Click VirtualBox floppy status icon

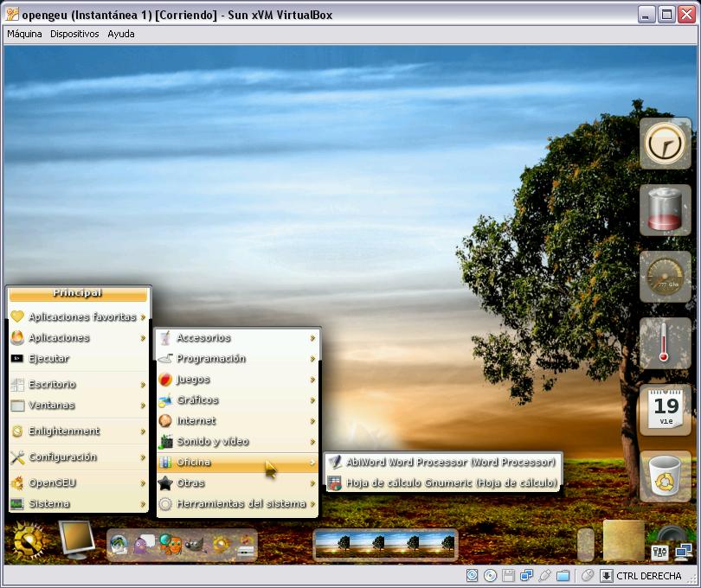[x=508, y=576]
